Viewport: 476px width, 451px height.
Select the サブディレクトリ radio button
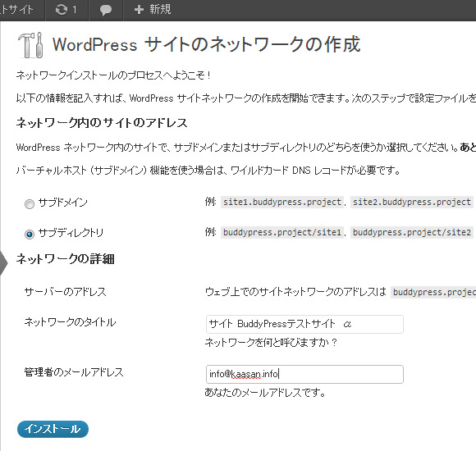pyautogui.click(x=30, y=235)
